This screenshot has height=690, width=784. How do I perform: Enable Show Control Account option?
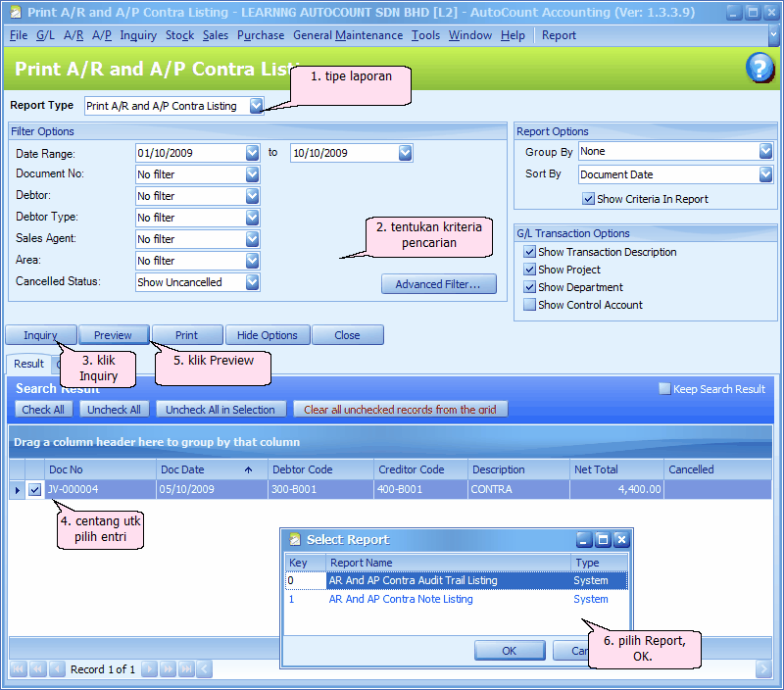[530, 305]
